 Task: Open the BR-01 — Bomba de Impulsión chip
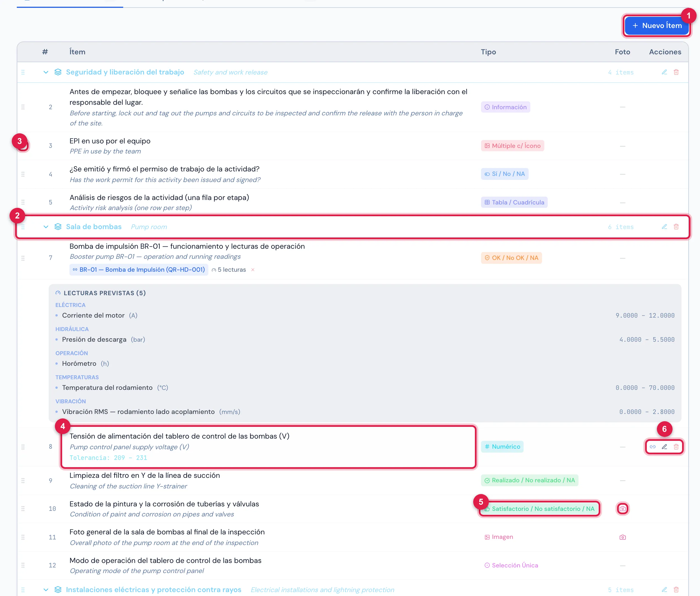click(x=139, y=270)
